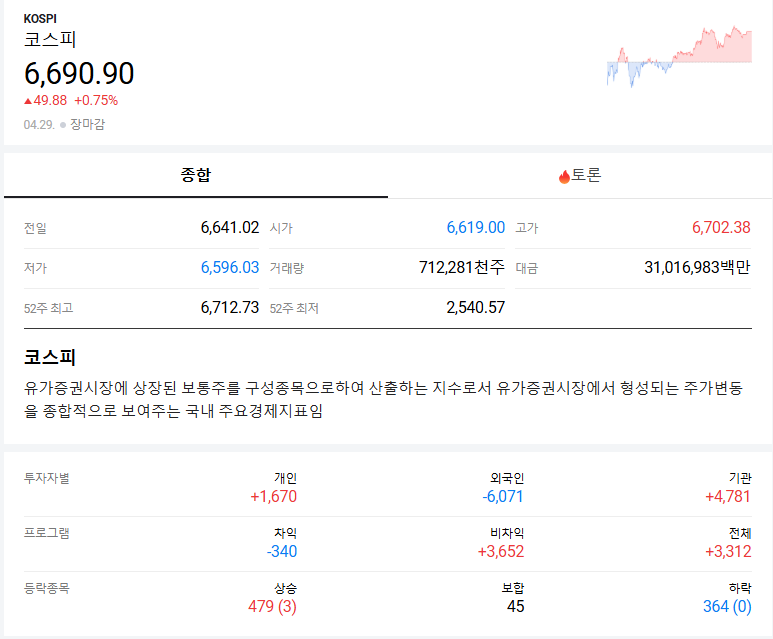Image resolution: width=773 pixels, height=639 pixels.
Task: Select opening price 6,619.00
Action: (x=476, y=227)
